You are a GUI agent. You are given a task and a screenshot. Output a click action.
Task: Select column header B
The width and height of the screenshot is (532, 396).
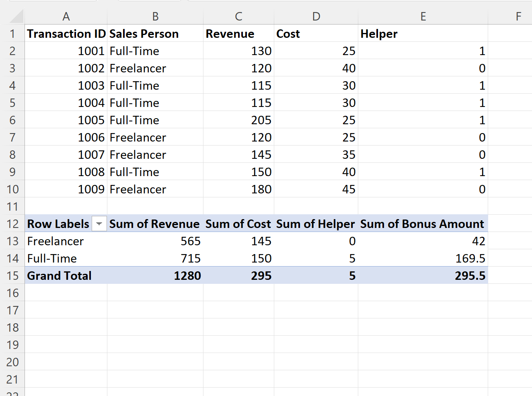(155, 16)
